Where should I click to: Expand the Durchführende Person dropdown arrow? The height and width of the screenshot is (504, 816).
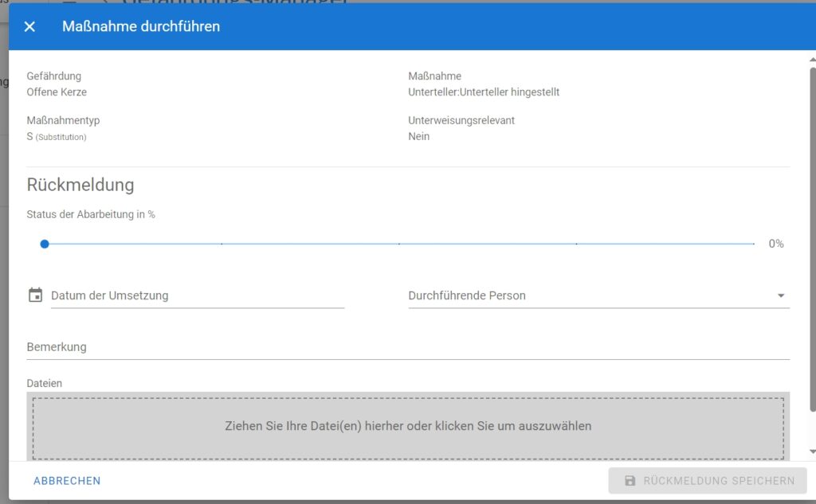(x=780, y=296)
